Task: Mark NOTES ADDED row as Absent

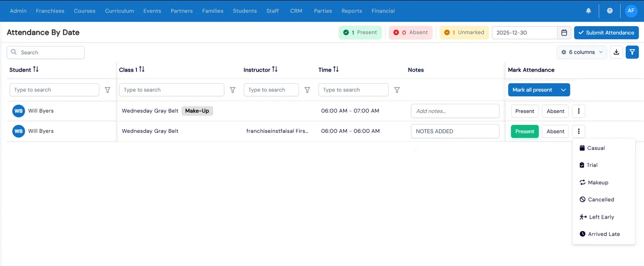Action: pos(555,131)
